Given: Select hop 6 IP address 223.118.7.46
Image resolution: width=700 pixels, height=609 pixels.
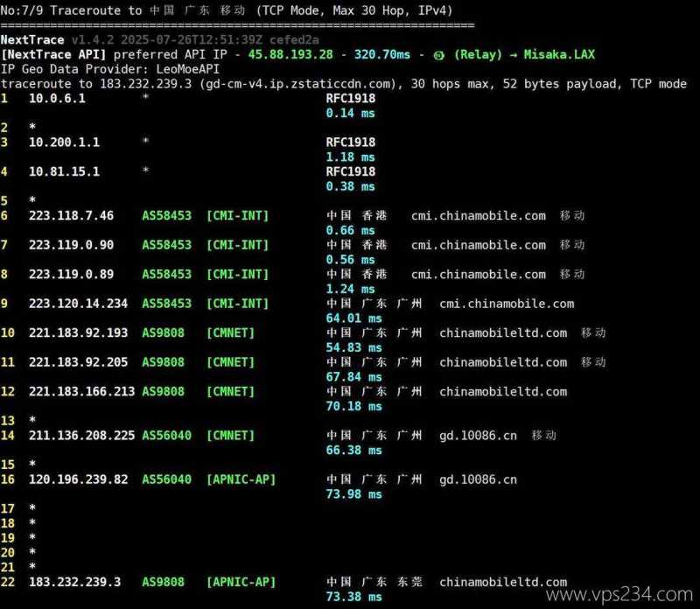Looking at the screenshot, I should (x=71, y=215).
